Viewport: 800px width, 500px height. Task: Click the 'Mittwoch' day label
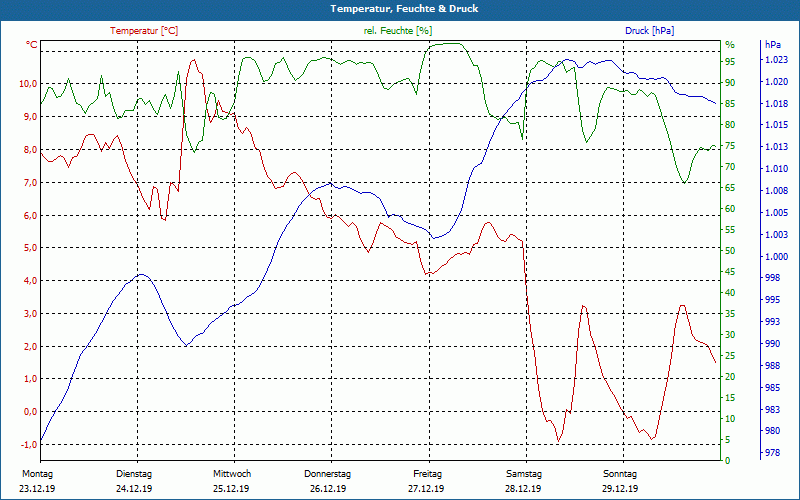coord(232,474)
